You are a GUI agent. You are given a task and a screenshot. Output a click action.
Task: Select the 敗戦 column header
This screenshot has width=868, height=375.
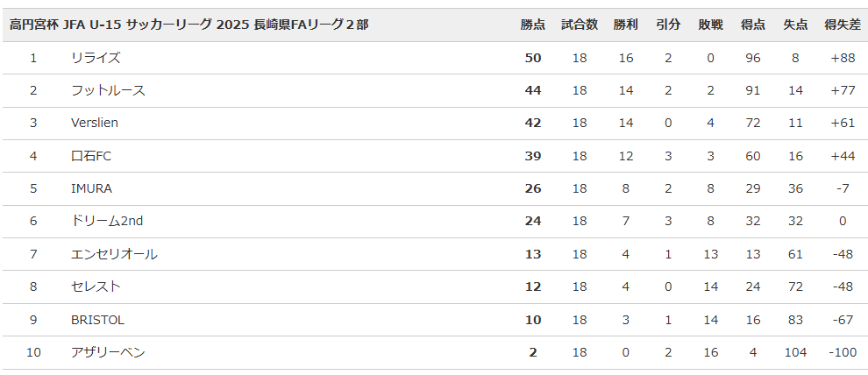coord(710,25)
